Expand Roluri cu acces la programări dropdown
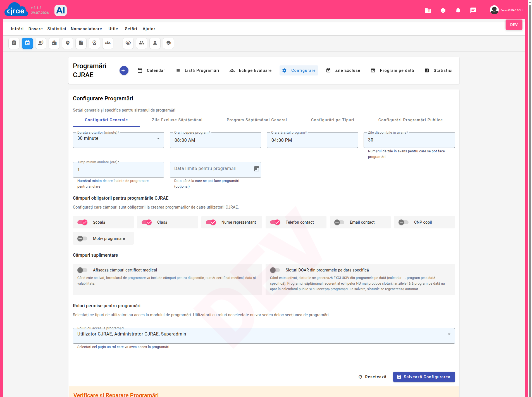This screenshot has width=532, height=397. pyautogui.click(x=264, y=336)
